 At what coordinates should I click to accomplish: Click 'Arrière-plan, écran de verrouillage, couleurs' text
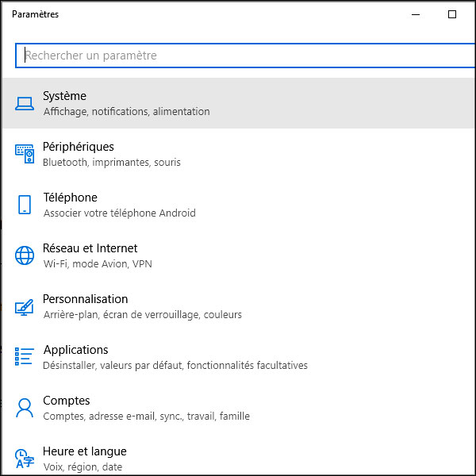[142, 314]
